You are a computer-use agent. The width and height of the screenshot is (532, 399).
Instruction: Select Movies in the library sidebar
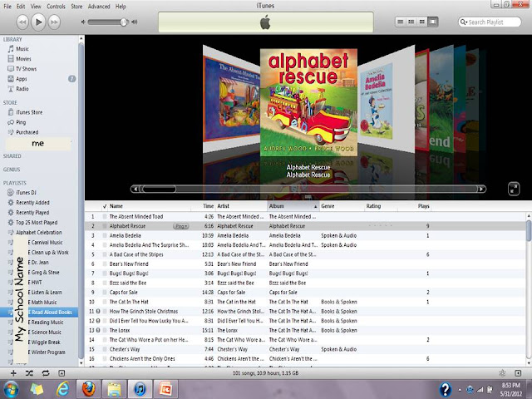click(23, 59)
